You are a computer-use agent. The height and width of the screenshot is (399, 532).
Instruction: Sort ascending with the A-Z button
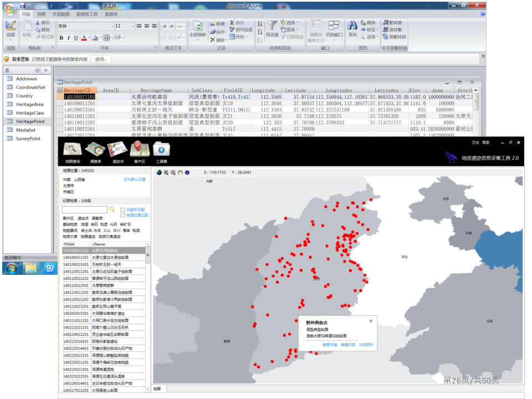point(260,24)
